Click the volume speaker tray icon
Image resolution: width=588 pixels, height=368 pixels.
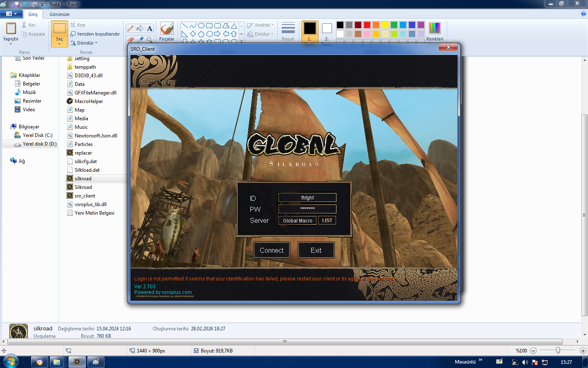tap(525, 362)
